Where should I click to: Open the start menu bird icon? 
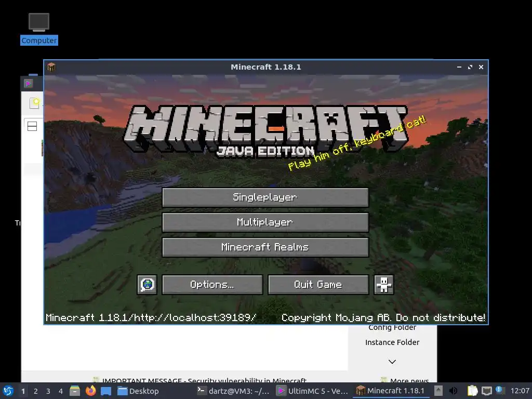(x=8, y=391)
